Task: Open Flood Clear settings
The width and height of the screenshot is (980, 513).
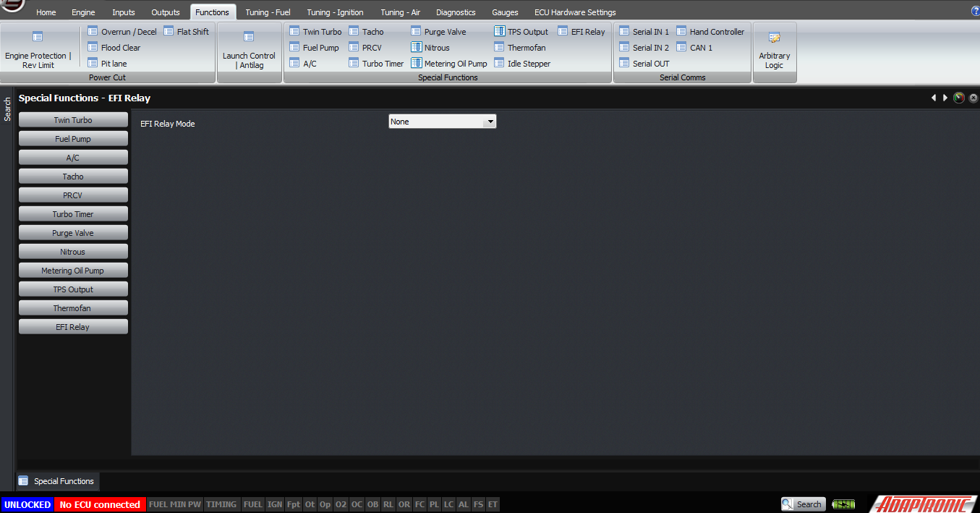Action: click(114, 48)
